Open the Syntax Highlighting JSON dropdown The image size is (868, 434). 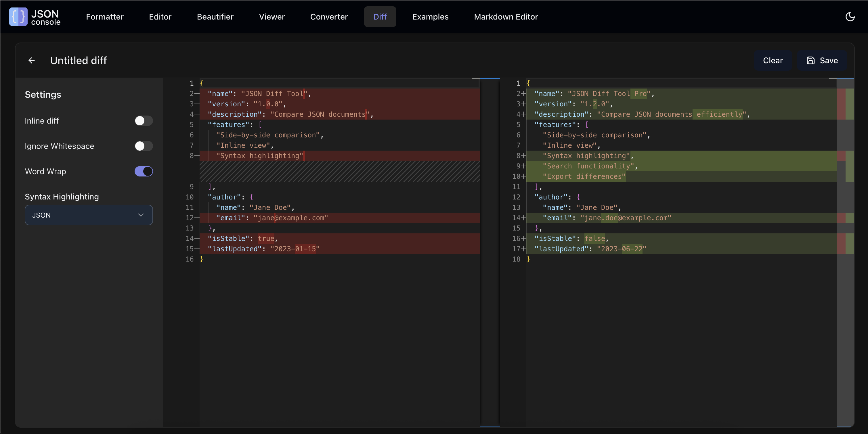(89, 215)
